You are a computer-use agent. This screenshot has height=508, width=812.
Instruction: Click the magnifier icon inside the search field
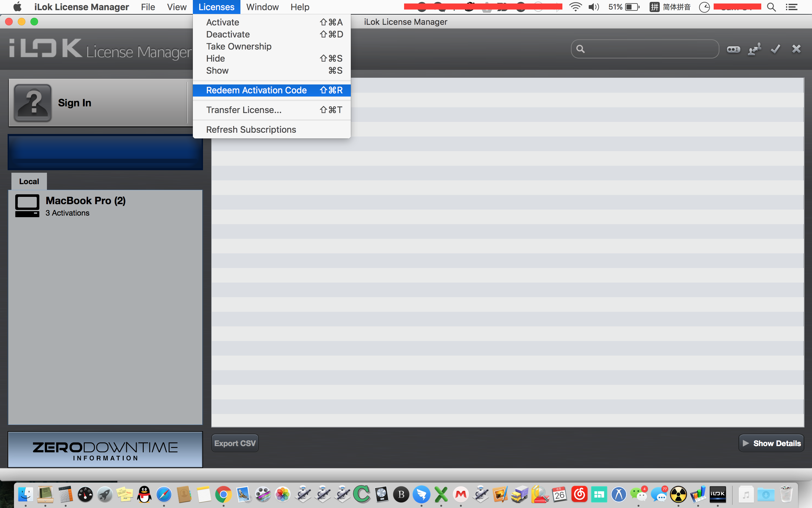[x=580, y=49]
